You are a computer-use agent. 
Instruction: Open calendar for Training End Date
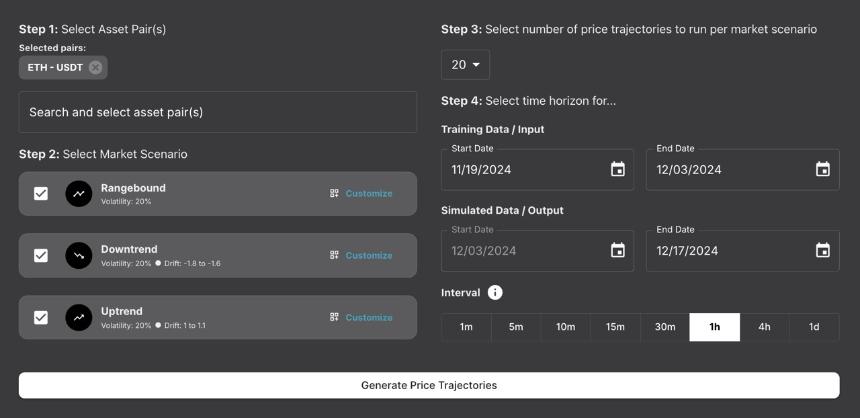click(823, 170)
